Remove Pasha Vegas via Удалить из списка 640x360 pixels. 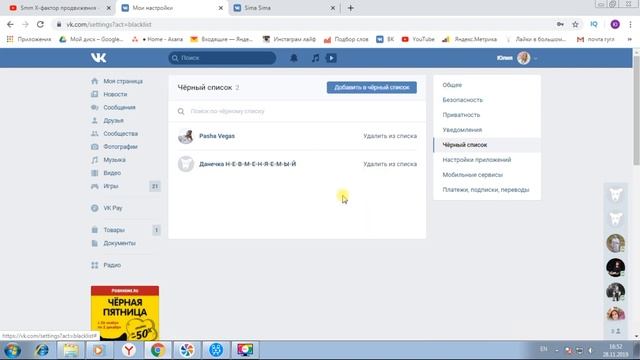click(390, 136)
